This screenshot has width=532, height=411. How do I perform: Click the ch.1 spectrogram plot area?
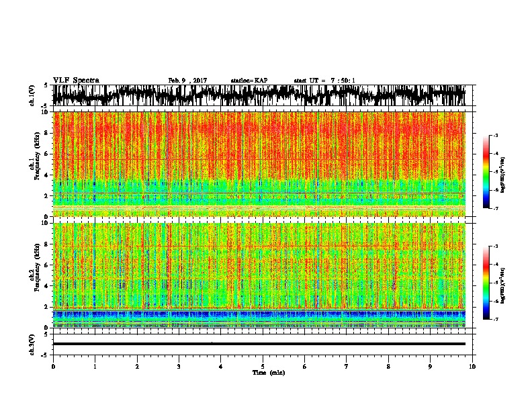point(259,164)
